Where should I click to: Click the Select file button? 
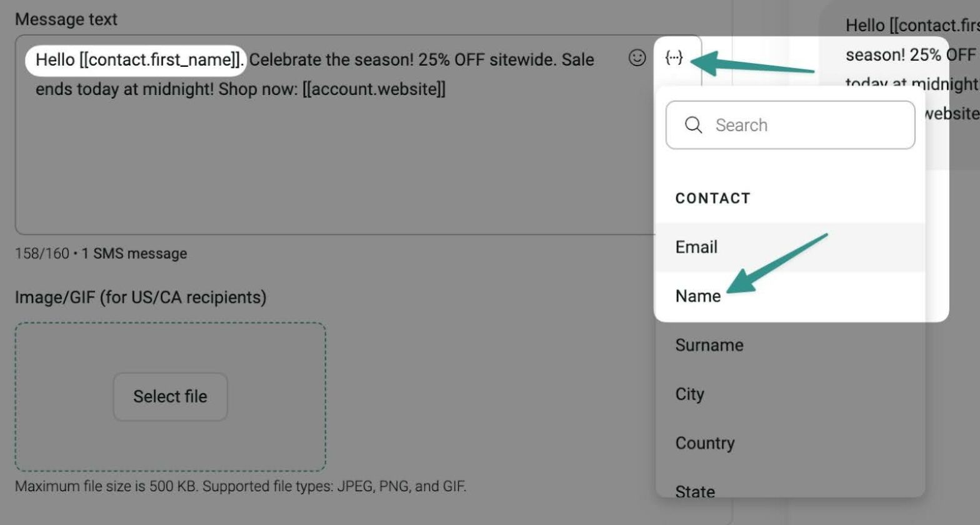tap(170, 396)
